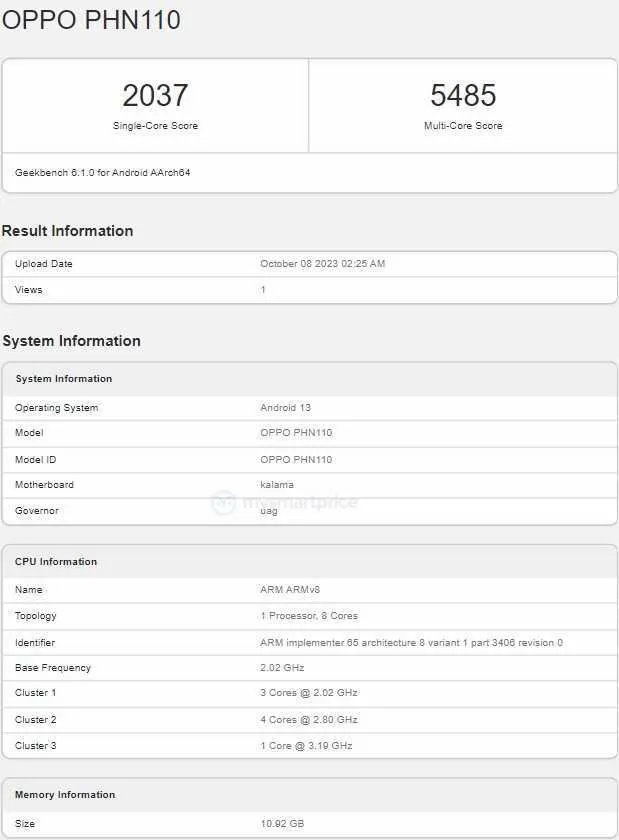Image resolution: width=619 pixels, height=840 pixels.
Task: Select the ARM implementer 65 identifier value
Action: point(411,642)
